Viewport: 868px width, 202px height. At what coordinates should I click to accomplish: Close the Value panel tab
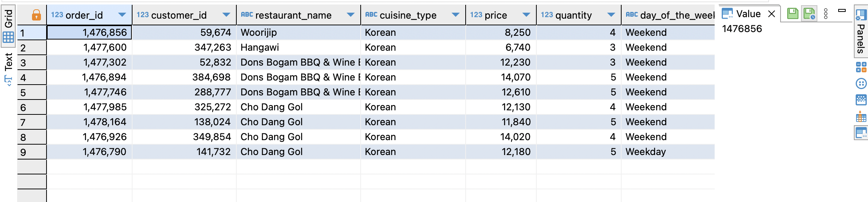tap(772, 14)
